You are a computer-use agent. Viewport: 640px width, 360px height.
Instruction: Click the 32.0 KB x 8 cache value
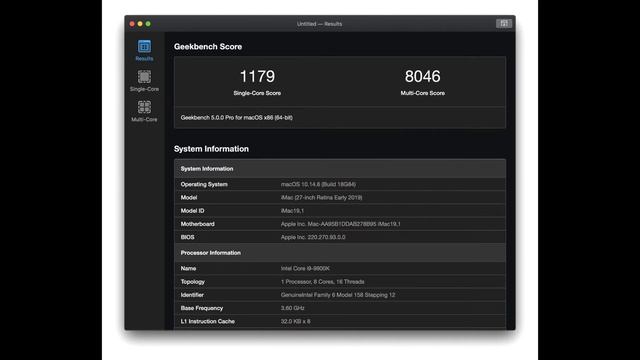click(295, 321)
